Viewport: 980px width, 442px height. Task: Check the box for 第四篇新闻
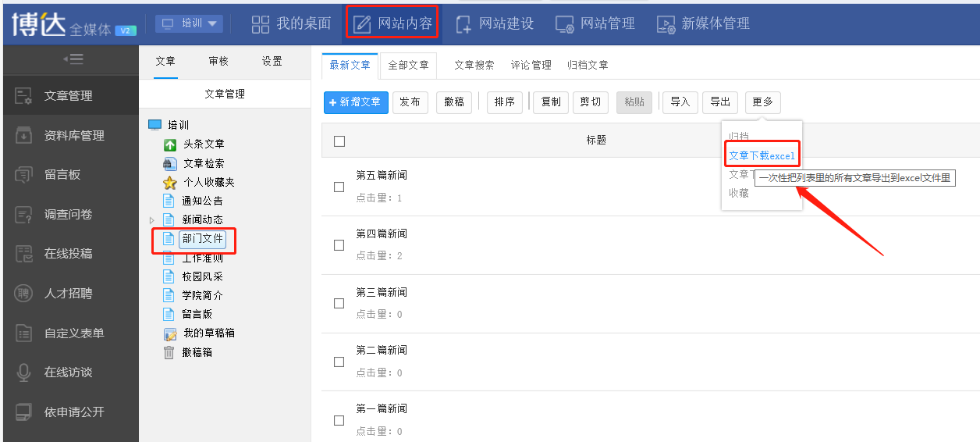pyautogui.click(x=339, y=245)
